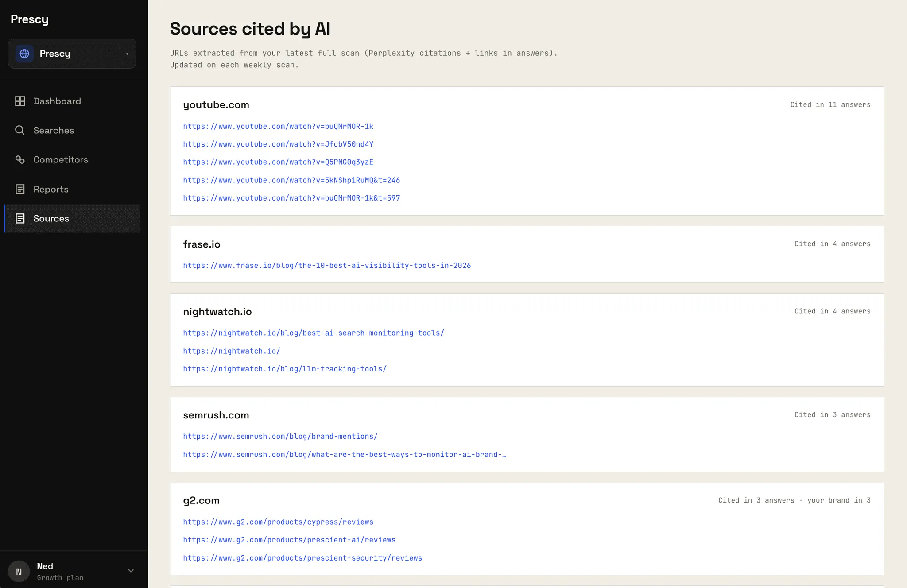Open the Ned Growth plan menu
This screenshot has width=907, height=588.
(72, 571)
